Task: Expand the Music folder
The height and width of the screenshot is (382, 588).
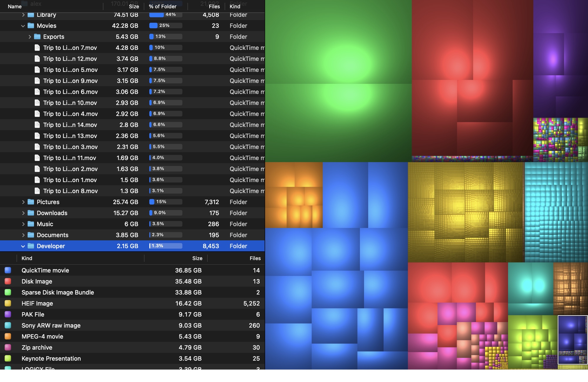Action: 23,224
